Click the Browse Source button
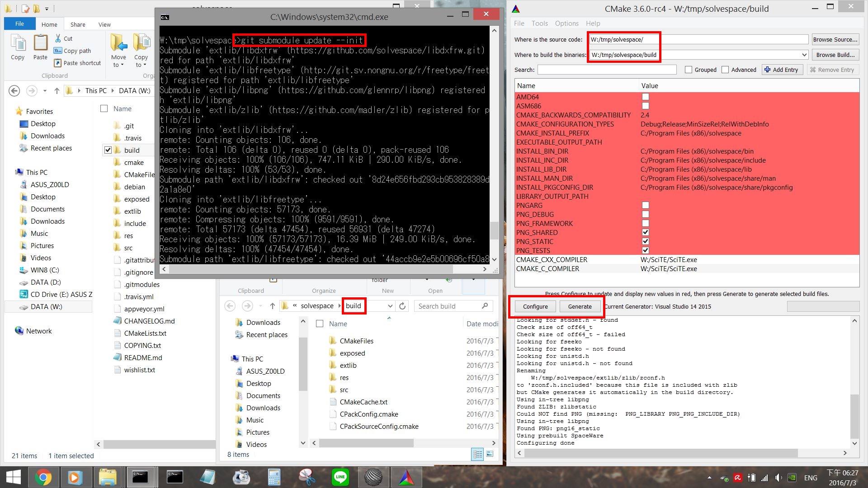868x488 pixels. pyautogui.click(x=835, y=40)
